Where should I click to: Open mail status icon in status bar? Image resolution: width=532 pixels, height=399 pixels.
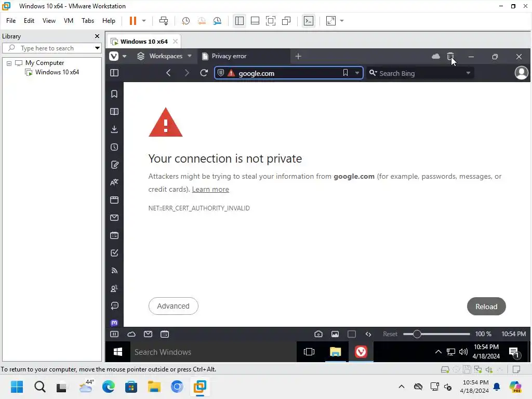[x=148, y=334]
